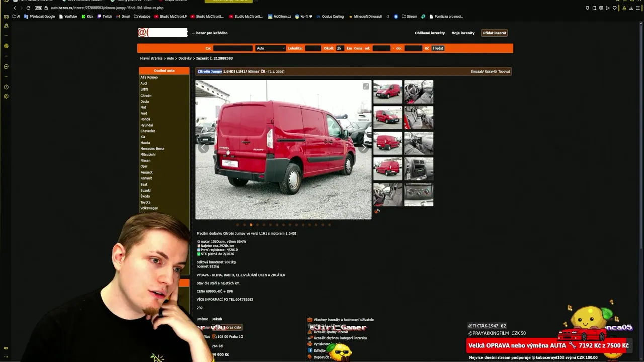Open the McCitron.cz bookmark
Viewport: 644px width, 362px height.
point(279,16)
